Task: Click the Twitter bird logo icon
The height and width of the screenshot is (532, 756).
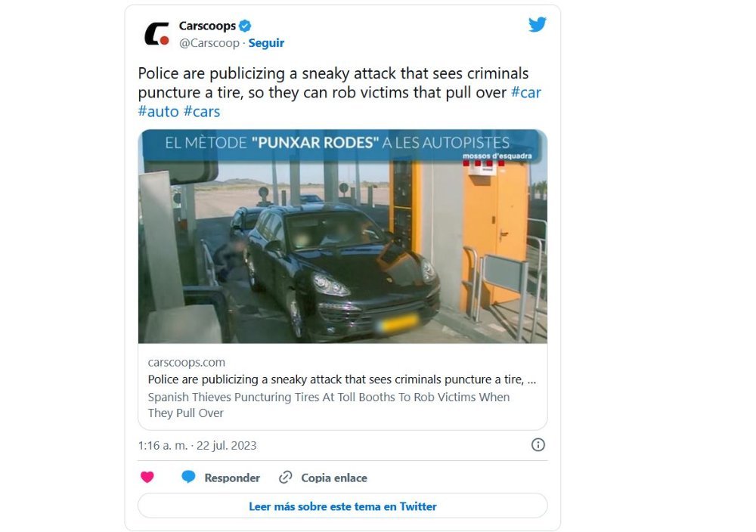Action: point(537,25)
